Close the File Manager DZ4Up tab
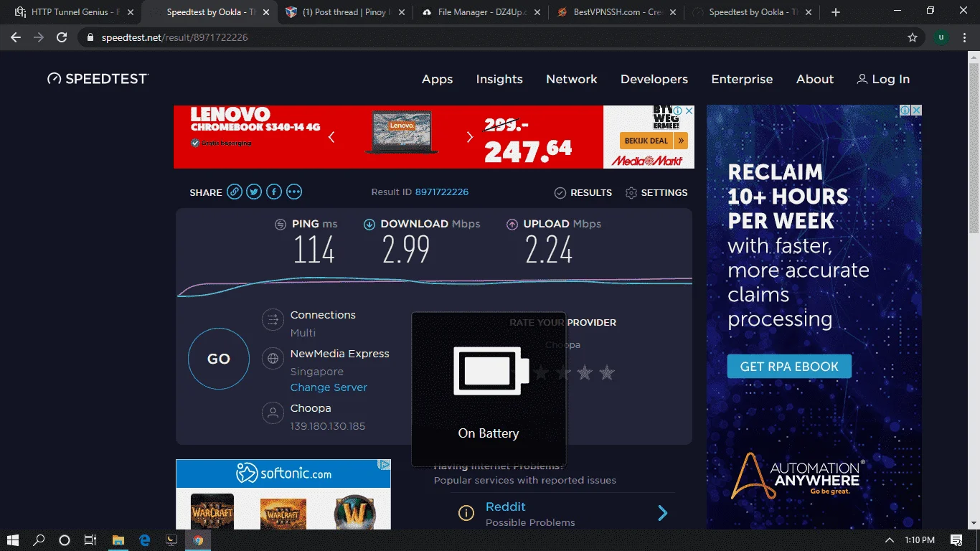980x551 pixels. click(x=537, y=12)
